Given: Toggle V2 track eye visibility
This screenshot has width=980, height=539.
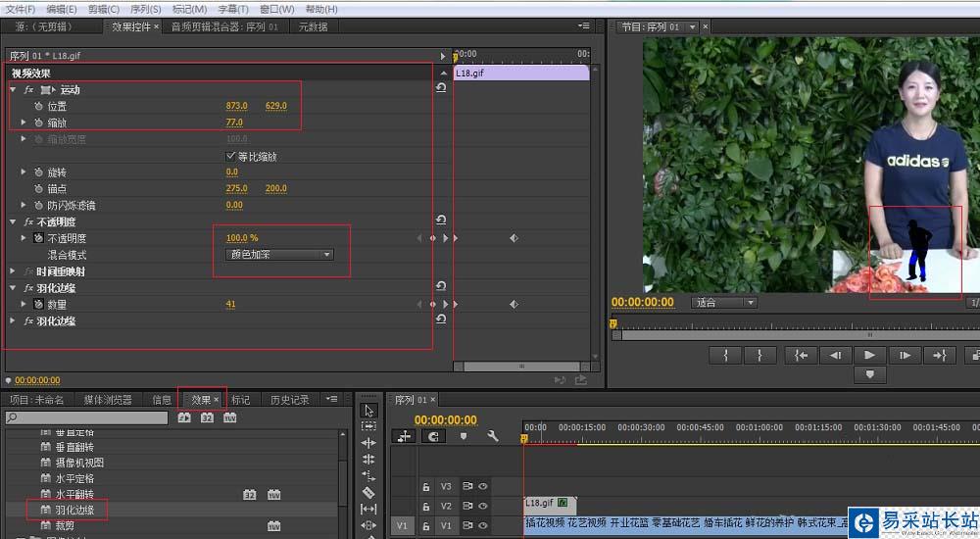Looking at the screenshot, I should 483,506.
